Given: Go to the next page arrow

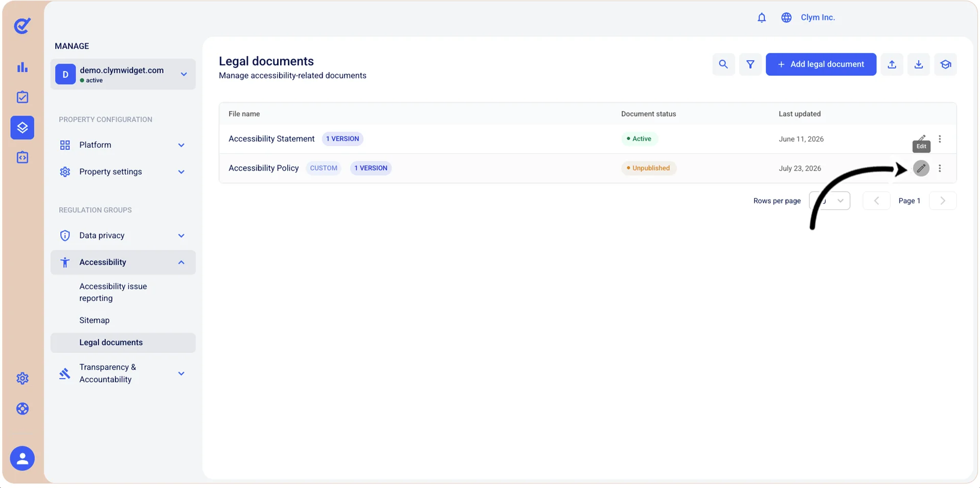Looking at the screenshot, I should 943,201.
